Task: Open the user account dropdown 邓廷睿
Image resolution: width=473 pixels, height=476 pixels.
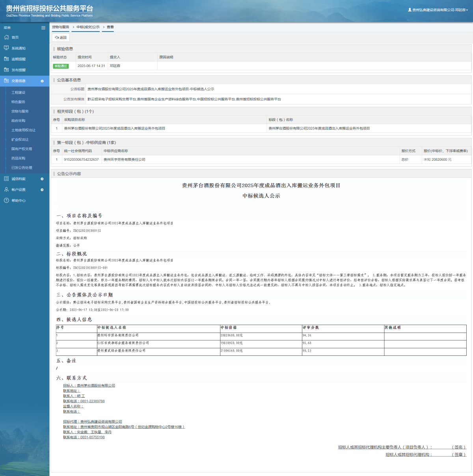Action: coord(438,10)
